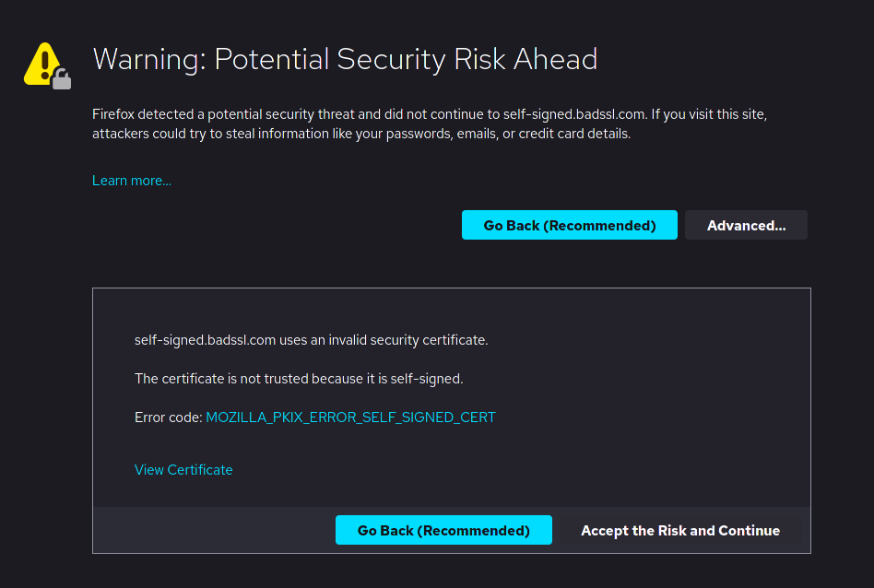Click top Go Back (Recommended) button
The height and width of the screenshot is (588, 874).
569,225
